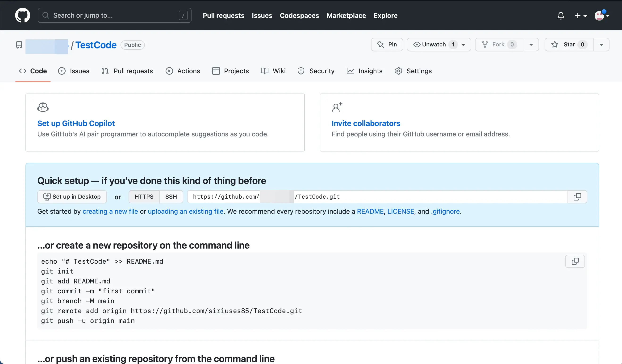Toggle Pin for this repository
The height and width of the screenshot is (364, 622).
387,44
